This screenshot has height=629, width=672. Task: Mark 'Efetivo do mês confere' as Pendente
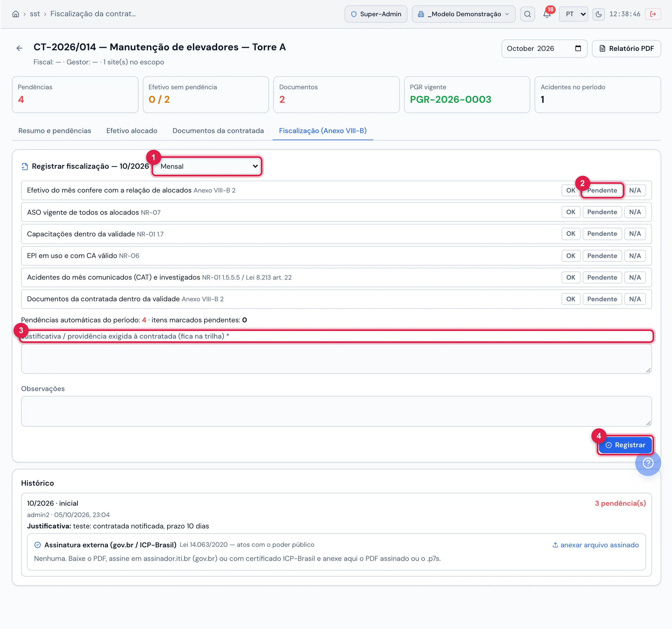pyautogui.click(x=602, y=190)
